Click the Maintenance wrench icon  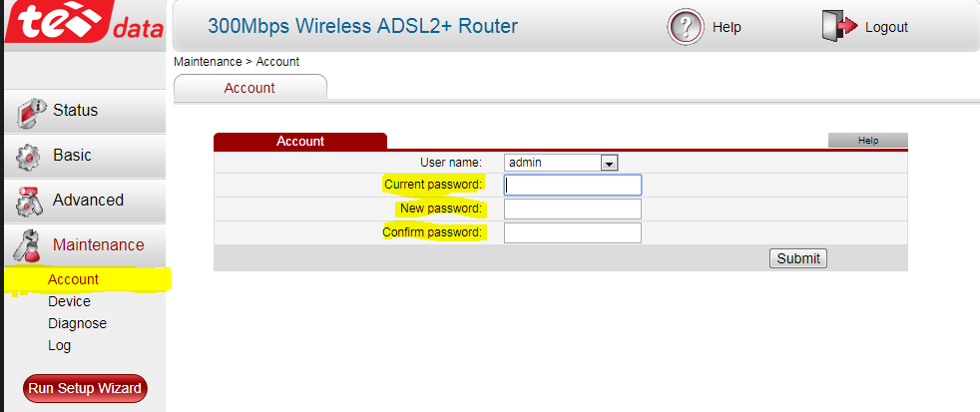(x=31, y=245)
